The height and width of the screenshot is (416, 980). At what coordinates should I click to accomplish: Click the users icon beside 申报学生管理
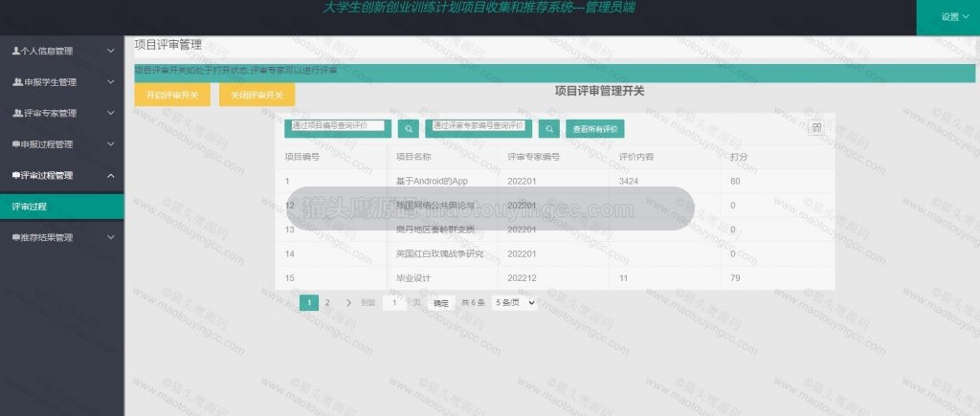[17, 82]
